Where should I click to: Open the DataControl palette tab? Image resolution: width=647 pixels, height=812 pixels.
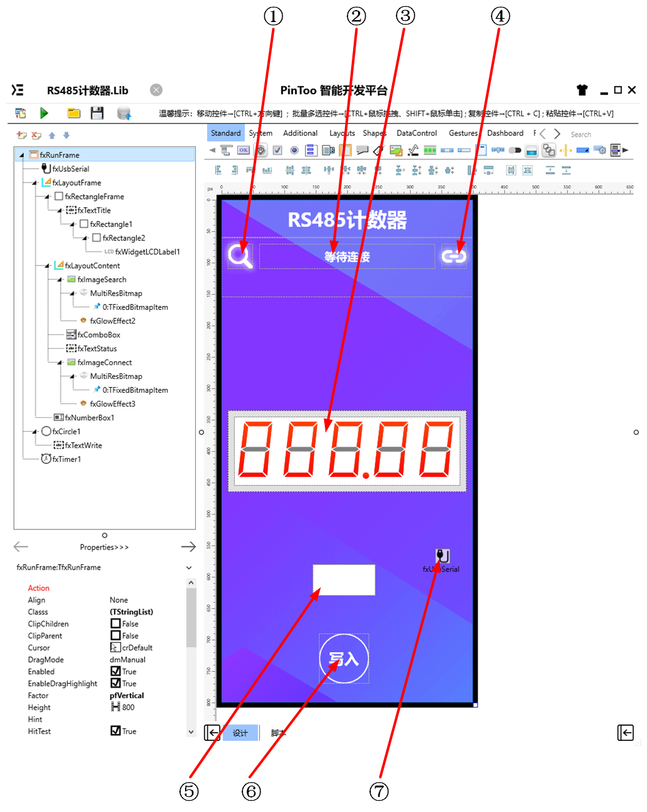pos(417,133)
